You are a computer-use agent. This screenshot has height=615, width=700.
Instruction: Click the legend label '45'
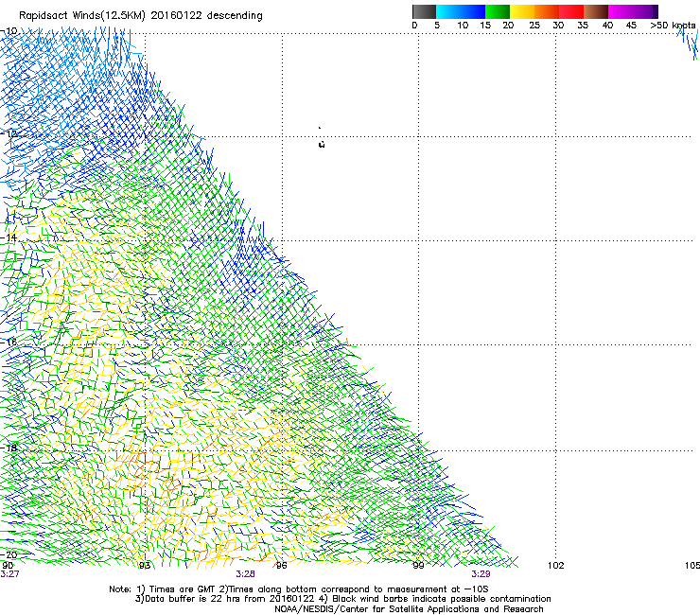click(x=631, y=26)
